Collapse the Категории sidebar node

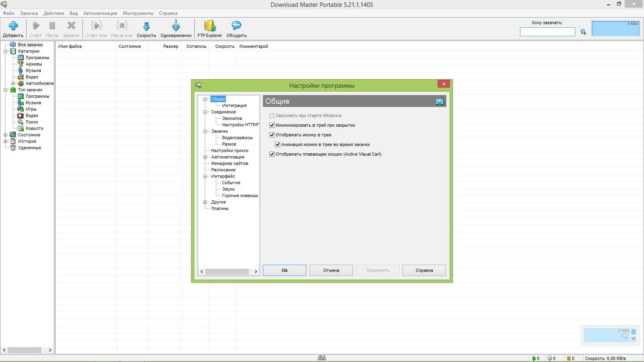(x=6, y=51)
